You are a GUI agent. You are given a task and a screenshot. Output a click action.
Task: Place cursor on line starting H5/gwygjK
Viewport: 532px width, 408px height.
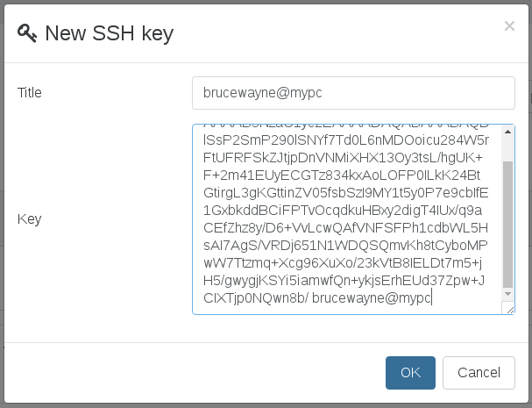coord(344,281)
